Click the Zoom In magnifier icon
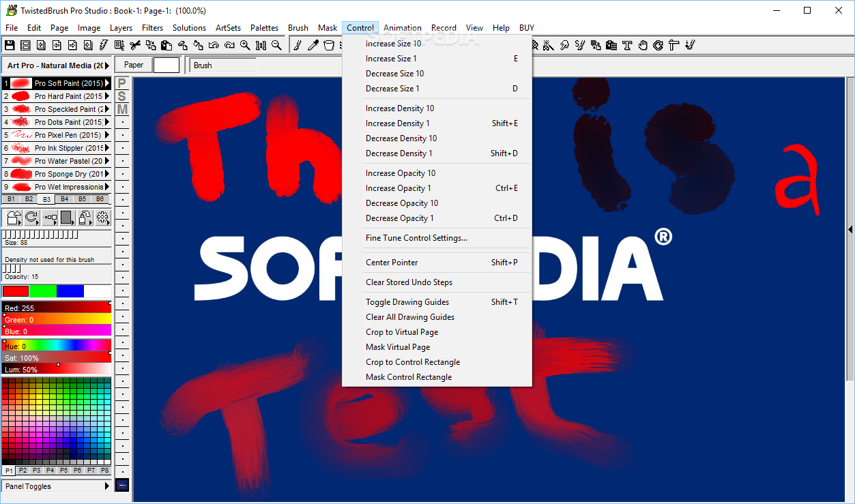The height and width of the screenshot is (504, 855). coord(245,45)
